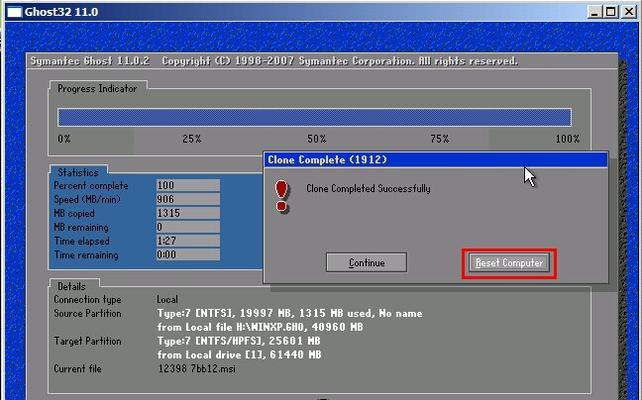Viewport: 642px width, 400px height.
Task: Click the 50% progress marker label
Action: 316,139
